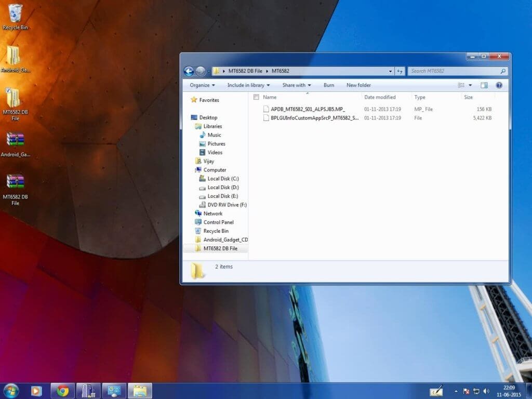Change your view with the view icon
532x399 pixels.
pos(461,85)
